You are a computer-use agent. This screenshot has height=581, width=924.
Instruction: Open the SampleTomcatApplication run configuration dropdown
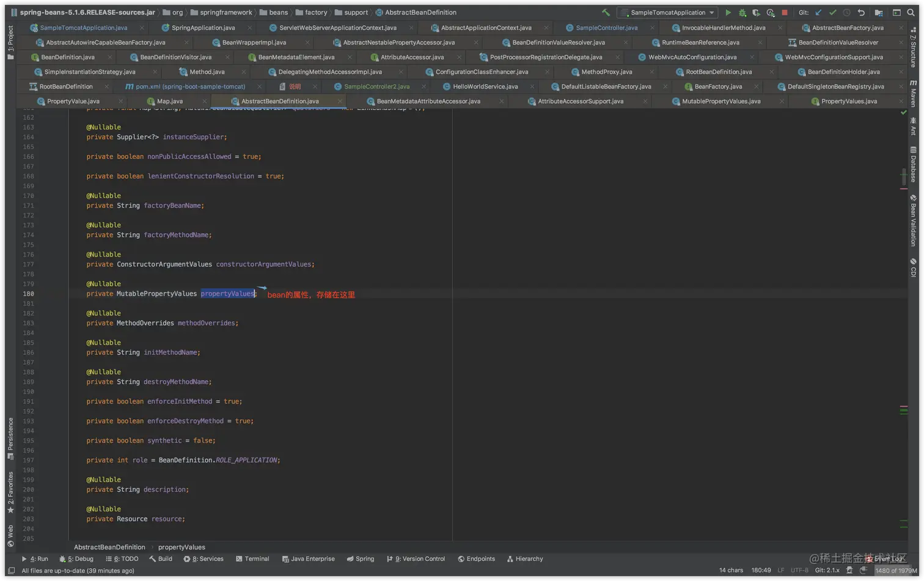pyautogui.click(x=667, y=12)
